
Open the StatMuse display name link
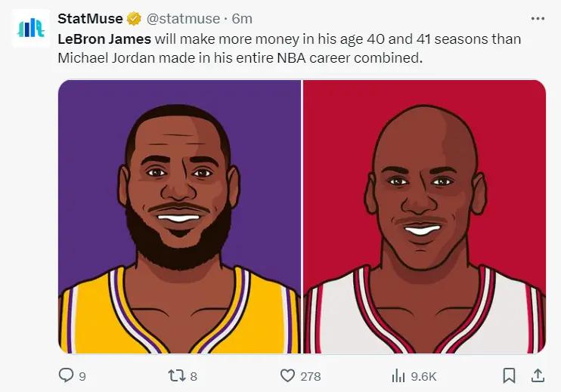click(x=91, y=18)
